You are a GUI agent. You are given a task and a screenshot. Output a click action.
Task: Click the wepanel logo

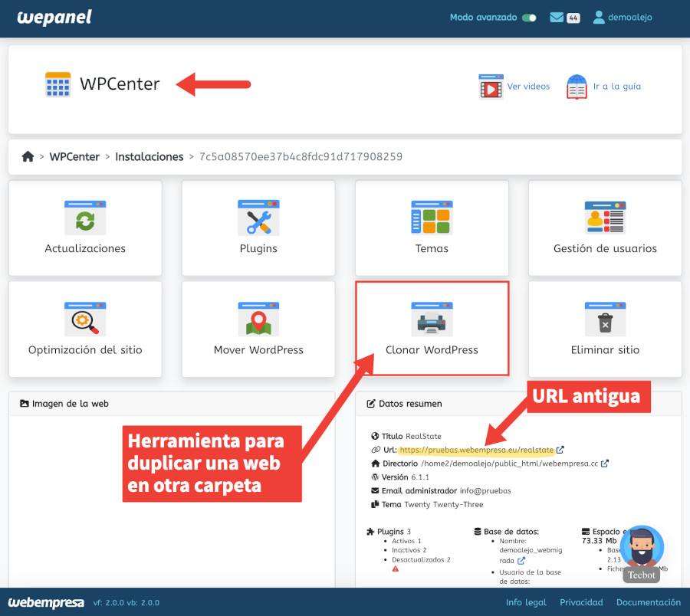pos(54,18)
